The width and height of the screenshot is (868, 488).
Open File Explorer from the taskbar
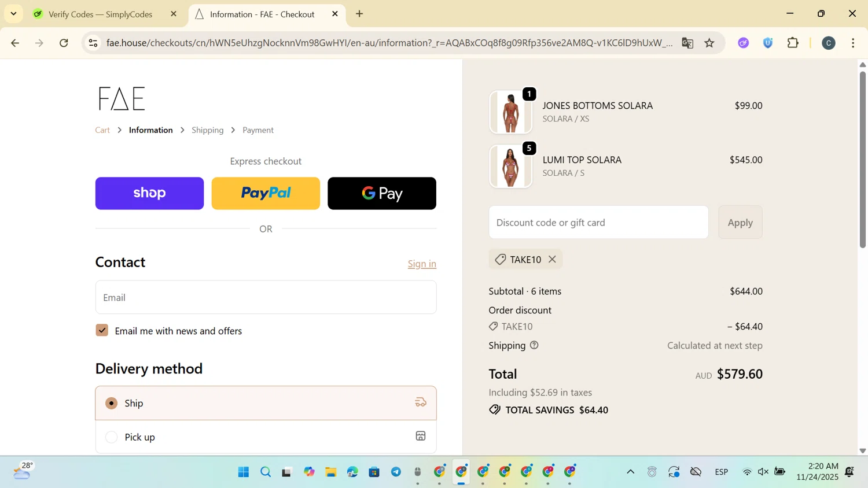[x=330, y=472]
